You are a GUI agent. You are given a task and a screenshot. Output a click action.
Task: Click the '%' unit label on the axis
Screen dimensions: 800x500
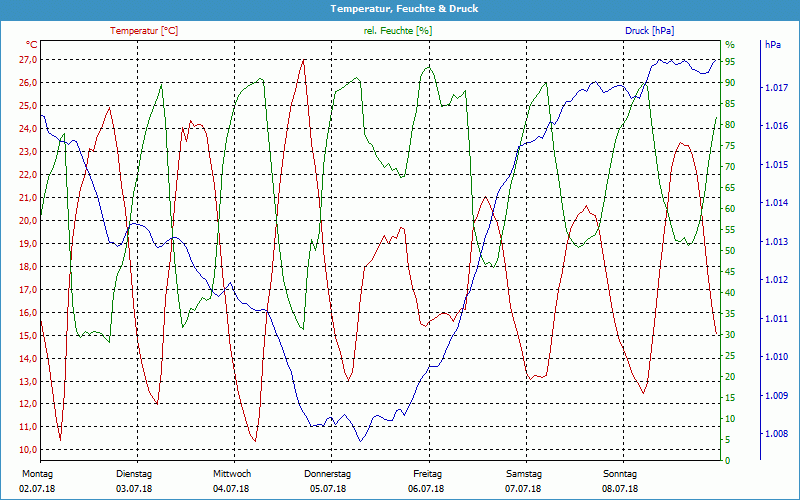pyautogui.click(x=730, y=45)
